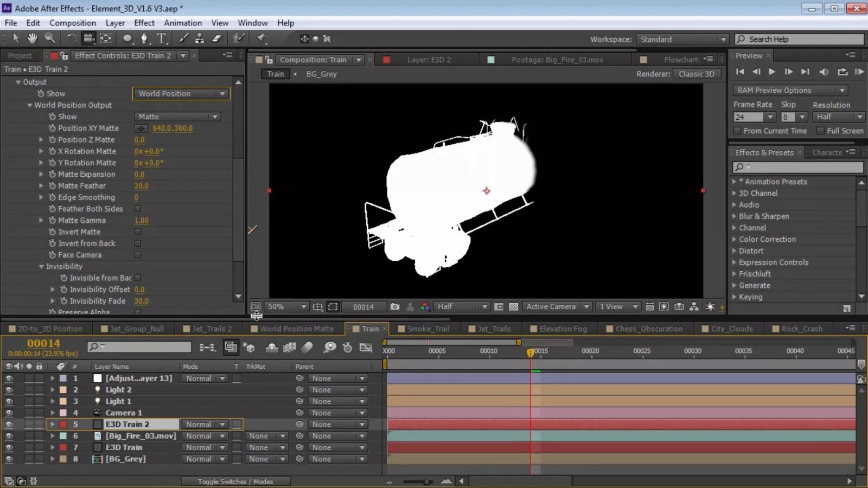Click the Play button in Preview panel
Screen dimensions: 868x488
772,72
